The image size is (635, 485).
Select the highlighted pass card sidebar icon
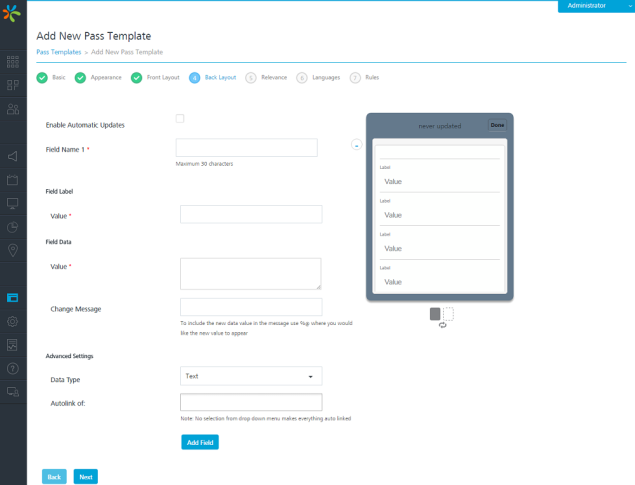point(13,298)
